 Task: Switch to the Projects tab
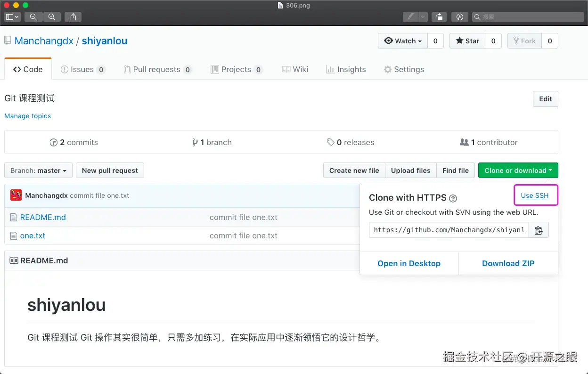click(x=237, y=69)
